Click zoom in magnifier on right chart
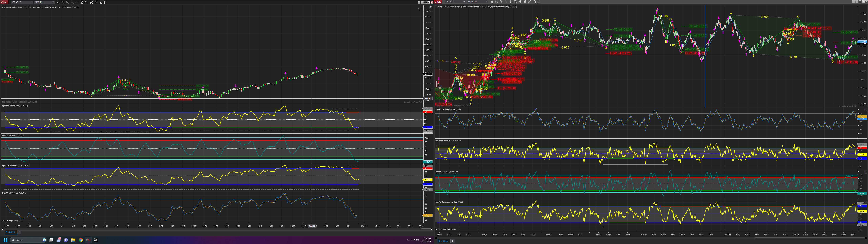The image size is (868, 244). [501, 2]
